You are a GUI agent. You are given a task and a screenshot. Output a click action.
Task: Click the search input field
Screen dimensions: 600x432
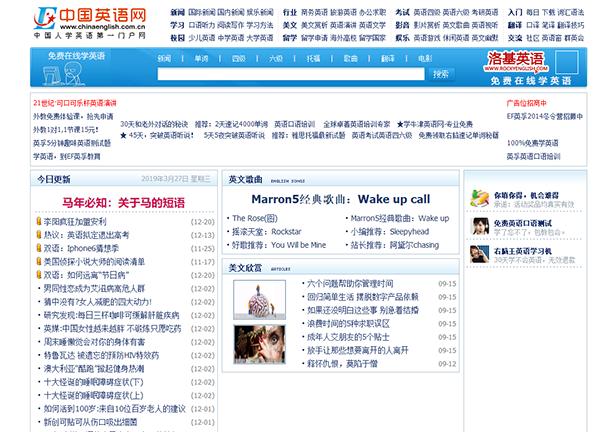(291, 74)
